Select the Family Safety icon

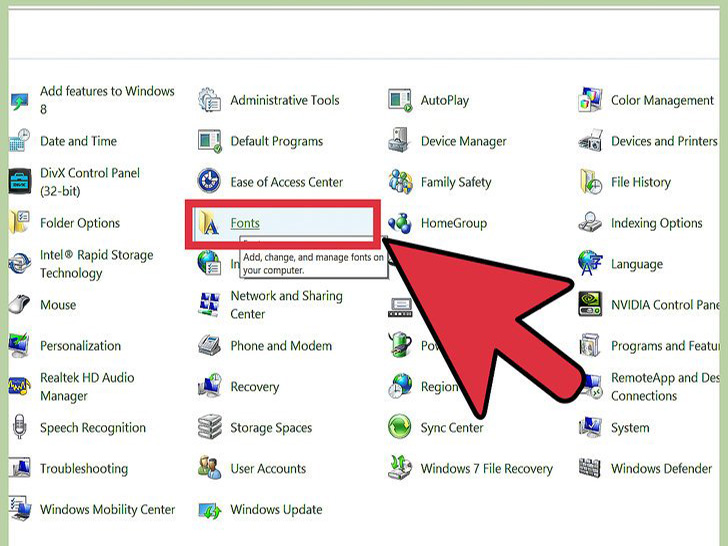(400, 182)
